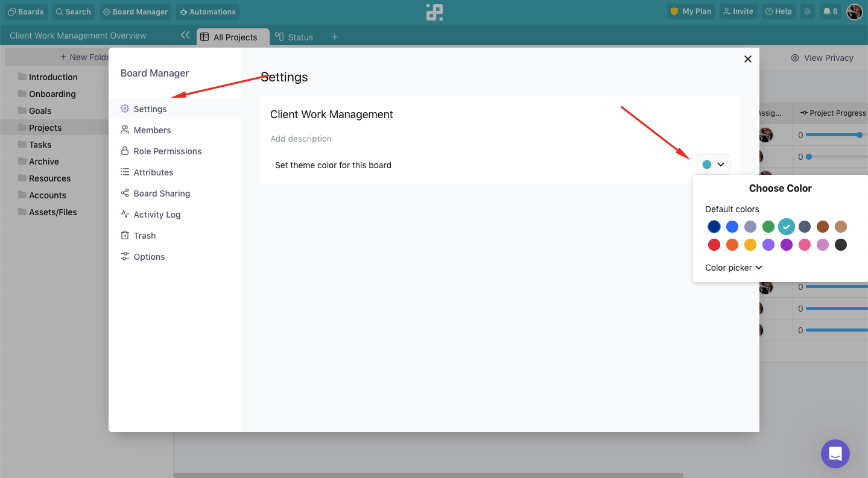Open the chat support bubble
Viewport: 868px width, 478px height.
(x=835, y=454)
